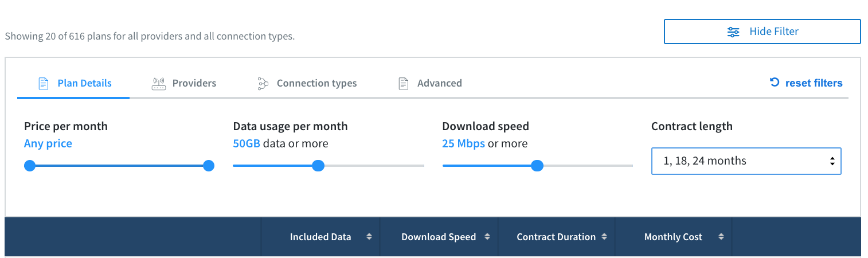Click the reset arrow icon beside reset filters
Image resolution: width=868 pixels, height=258 pixels.
tap(775, 83)
